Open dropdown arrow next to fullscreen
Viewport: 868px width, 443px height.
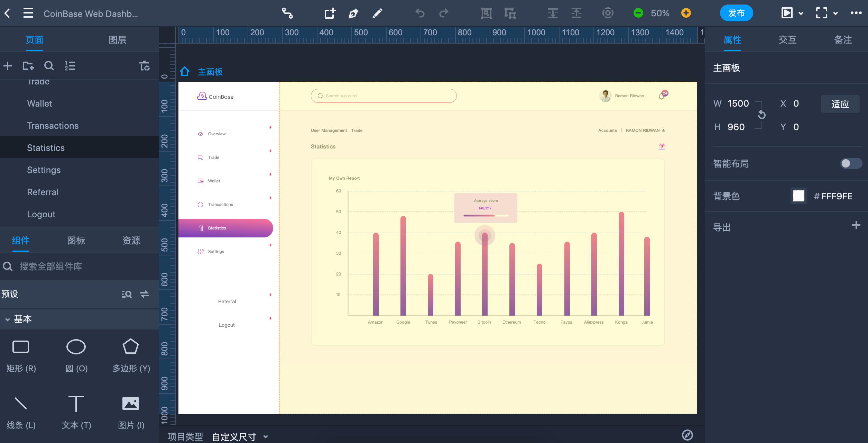pos(835,13)
